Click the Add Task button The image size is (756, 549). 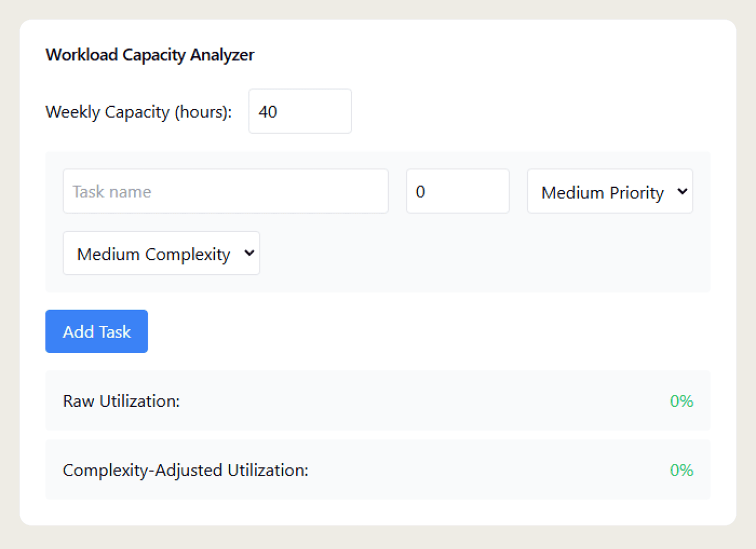(x=96, y=331)
